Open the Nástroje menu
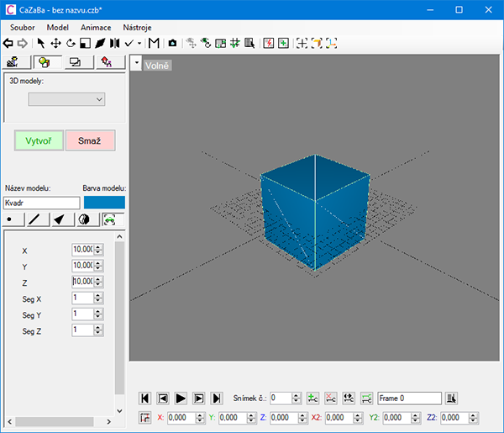This screenshot has height=433, width=504. [137, 27]
